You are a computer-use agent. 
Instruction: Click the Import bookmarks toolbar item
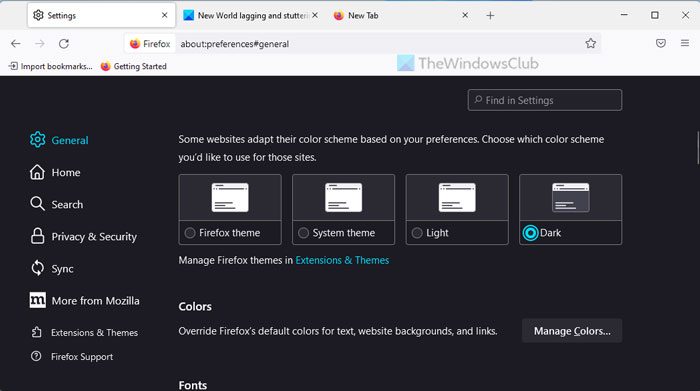click(50, 66)
